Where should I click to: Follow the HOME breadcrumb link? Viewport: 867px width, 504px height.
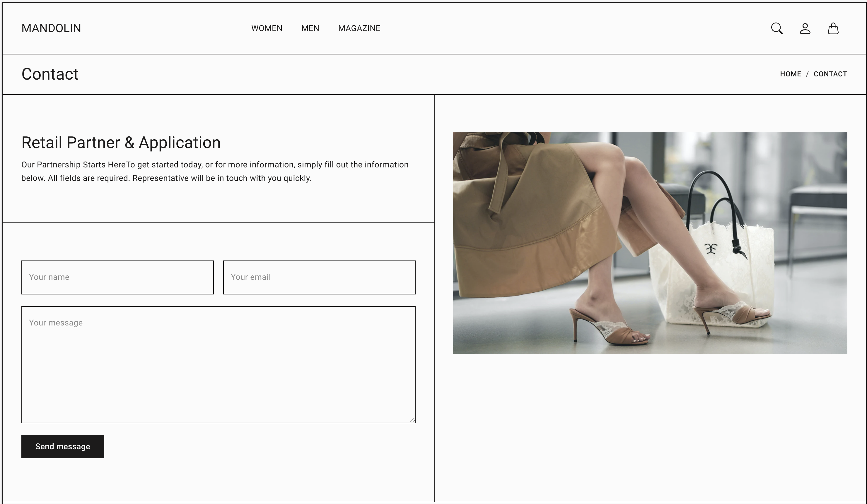[790, 74]
